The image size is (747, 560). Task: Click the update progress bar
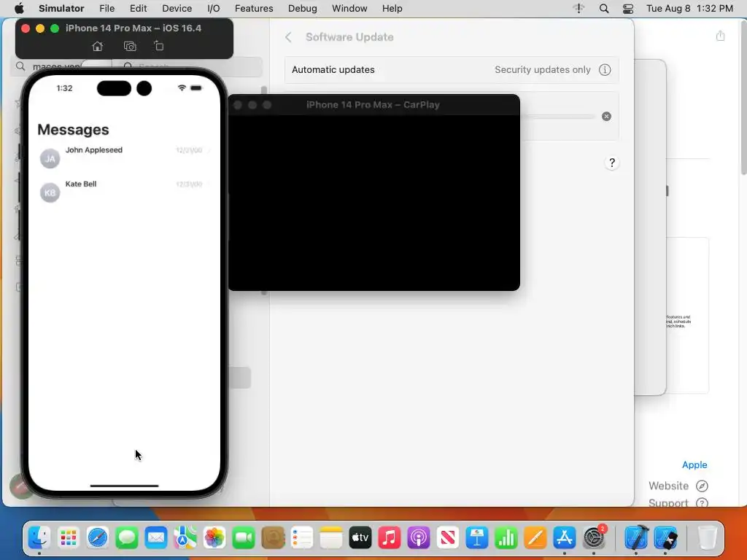[x=557, y=116]
